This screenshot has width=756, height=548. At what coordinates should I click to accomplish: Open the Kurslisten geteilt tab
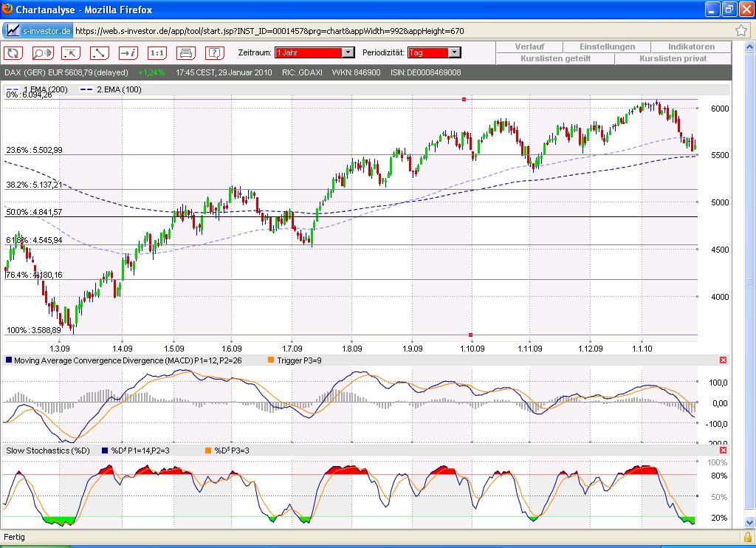coord(555,58)
